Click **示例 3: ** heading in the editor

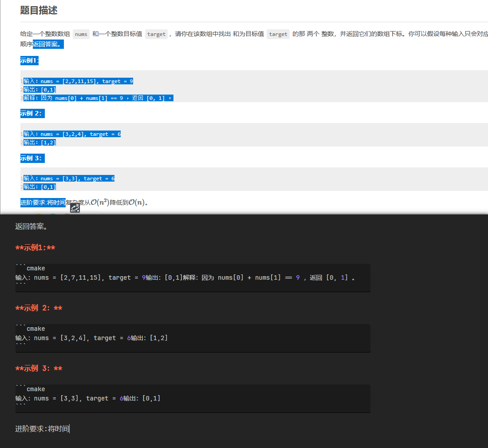39,369
